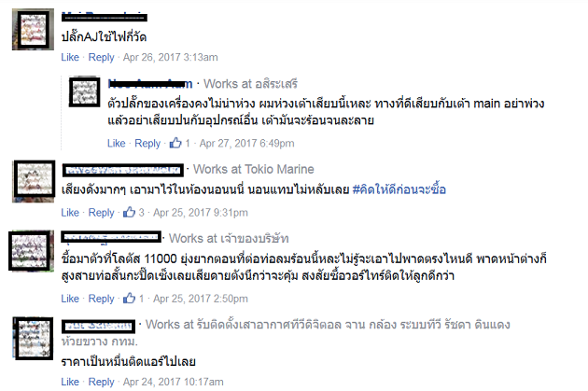Open the avatar of the อิสระเสรี reply author

[84, 91]
